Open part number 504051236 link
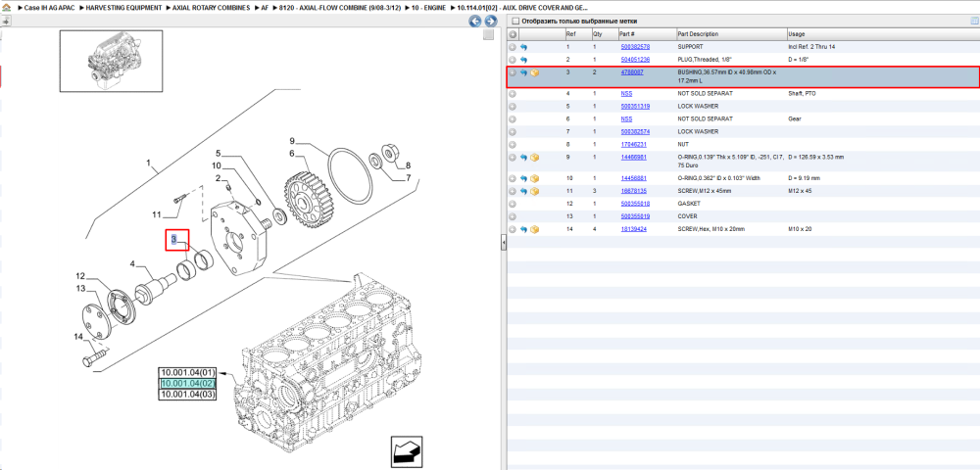The height and width of the screenshot is (470, 980). (635, 60)
